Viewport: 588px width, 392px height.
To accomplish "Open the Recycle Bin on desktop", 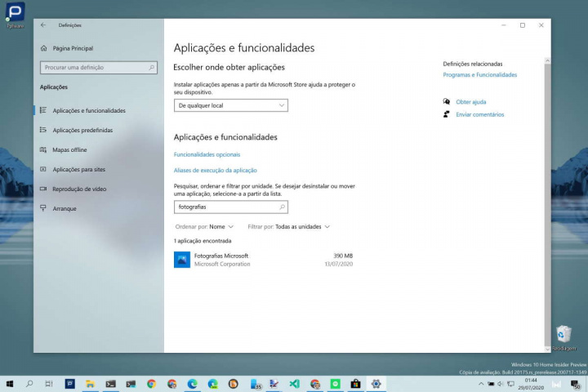I will point(563,334).
